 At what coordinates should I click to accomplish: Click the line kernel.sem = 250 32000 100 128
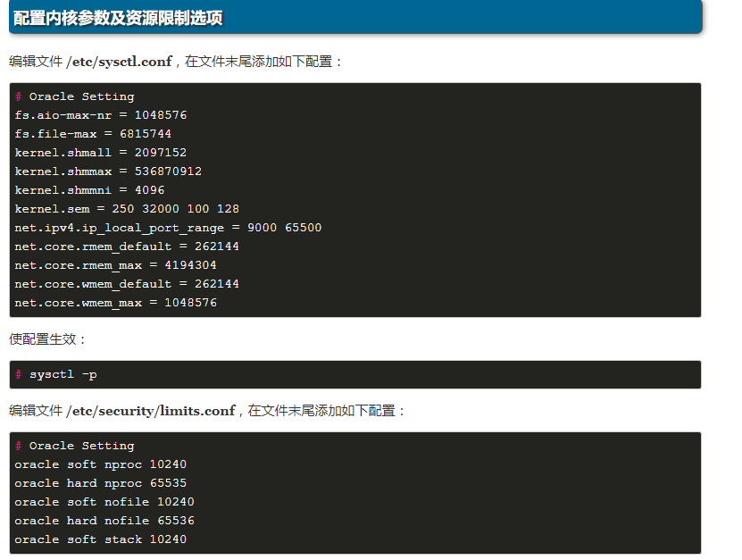(x=127, y=209)
